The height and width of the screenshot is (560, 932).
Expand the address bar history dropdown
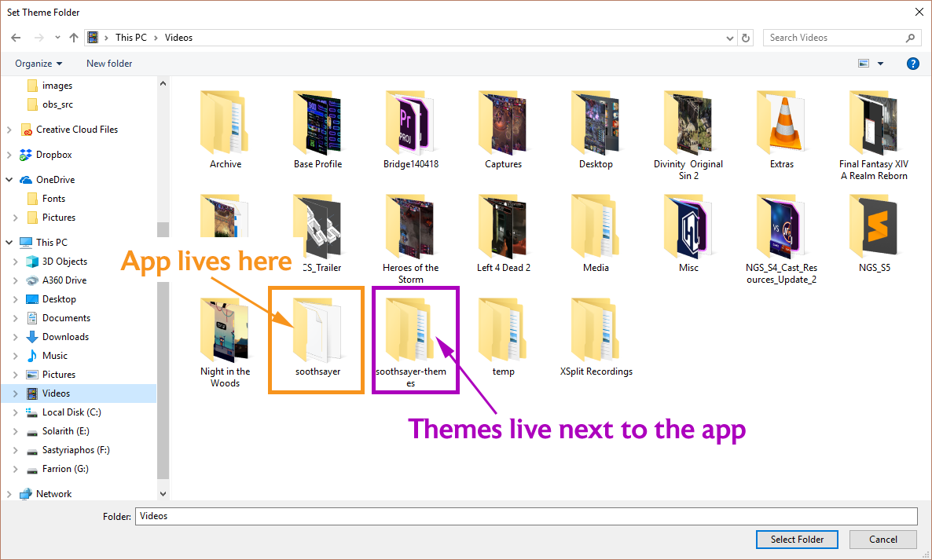click(730, 38)
